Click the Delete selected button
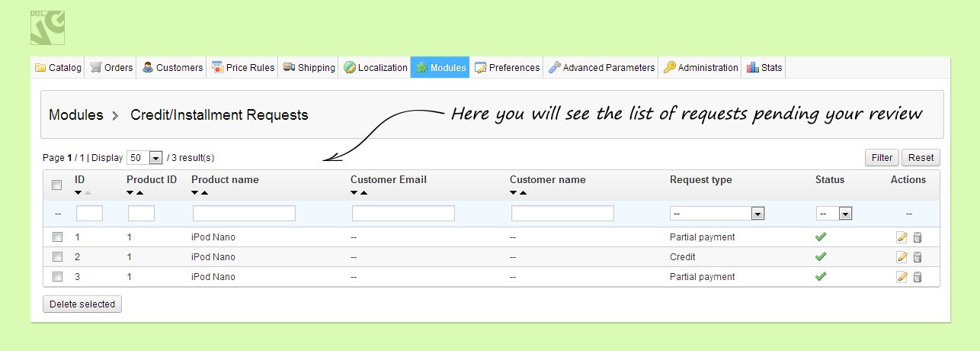 (82, 304)
